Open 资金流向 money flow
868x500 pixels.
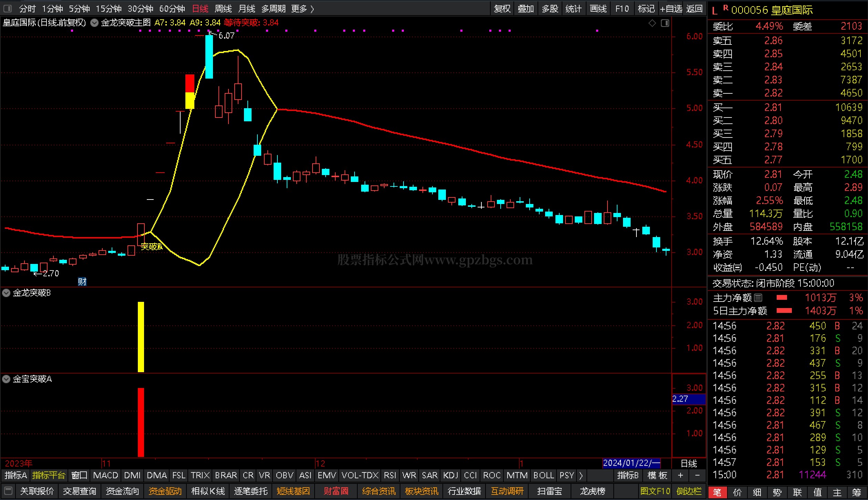(122, 491)
